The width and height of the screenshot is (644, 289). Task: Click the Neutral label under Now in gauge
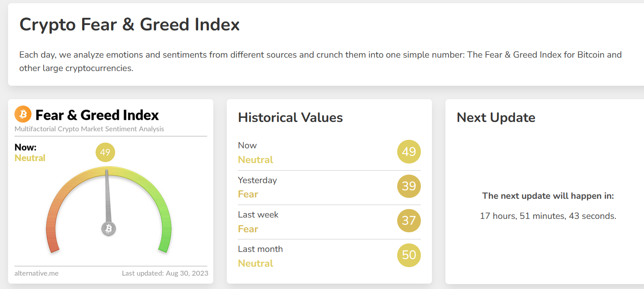coord(30,158)
